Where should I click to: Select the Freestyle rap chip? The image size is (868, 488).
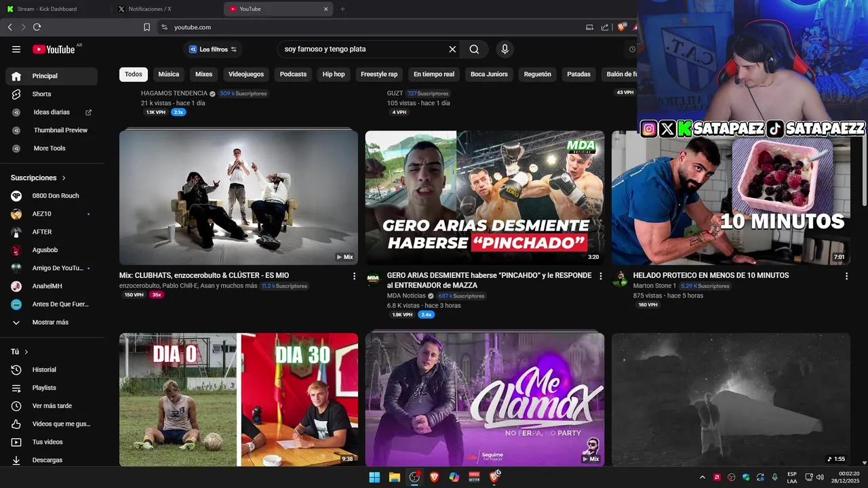[379, 74]
